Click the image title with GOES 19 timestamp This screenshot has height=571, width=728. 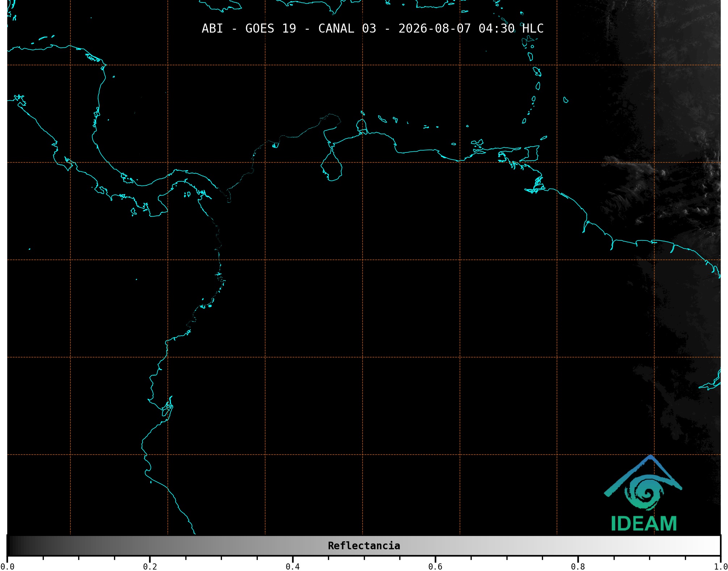[373, 28]
